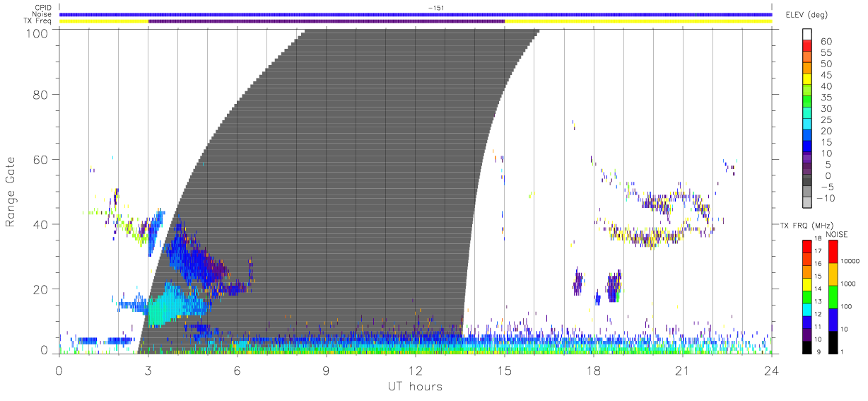
Task: Click the "UT hours" x-axis title
Action: (x=414, y=386)
